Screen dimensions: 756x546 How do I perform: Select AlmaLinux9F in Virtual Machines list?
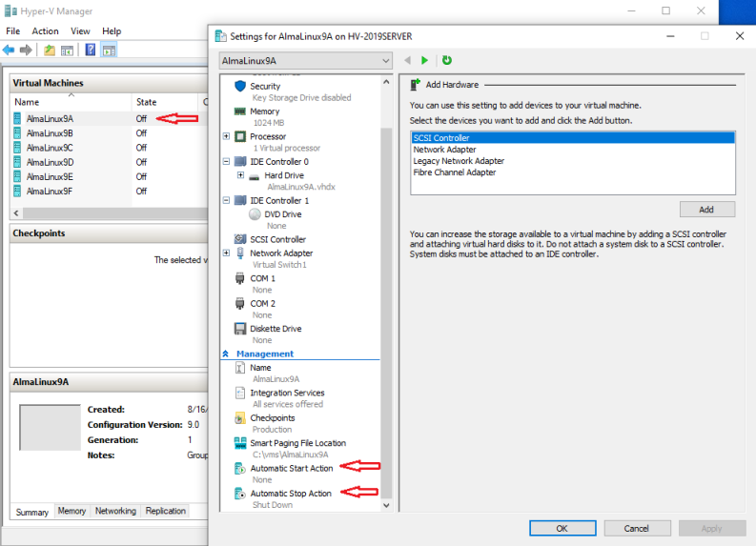coord(50,191)
